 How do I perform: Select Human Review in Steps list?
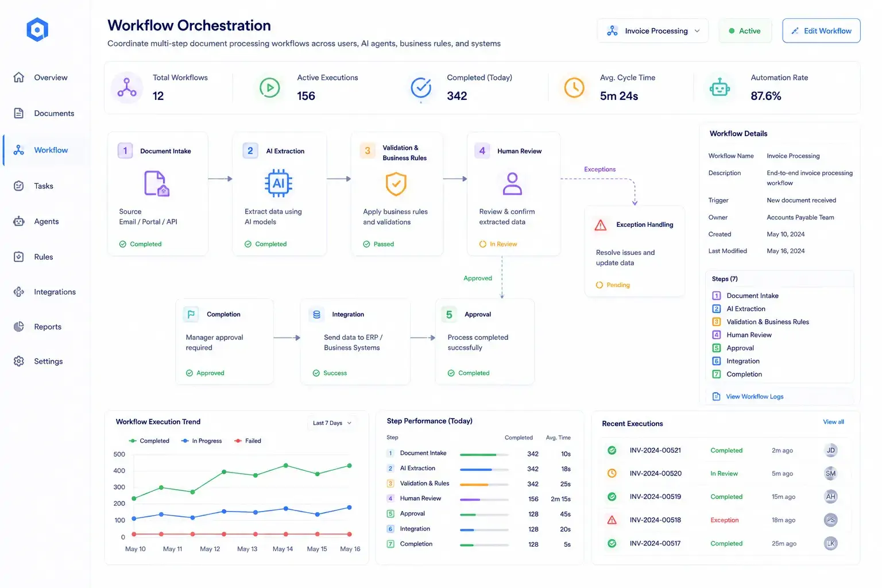[742, 335]
